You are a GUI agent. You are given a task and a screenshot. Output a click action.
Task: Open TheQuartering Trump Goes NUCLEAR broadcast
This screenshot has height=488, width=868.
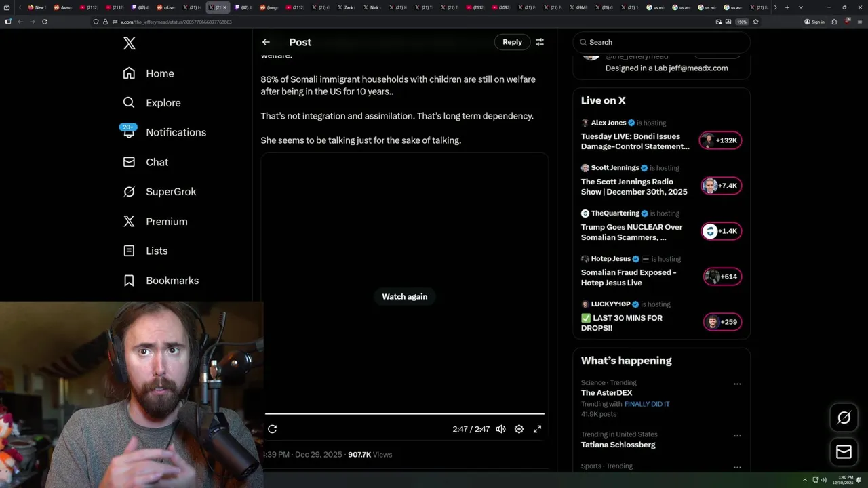pos(632,232)
